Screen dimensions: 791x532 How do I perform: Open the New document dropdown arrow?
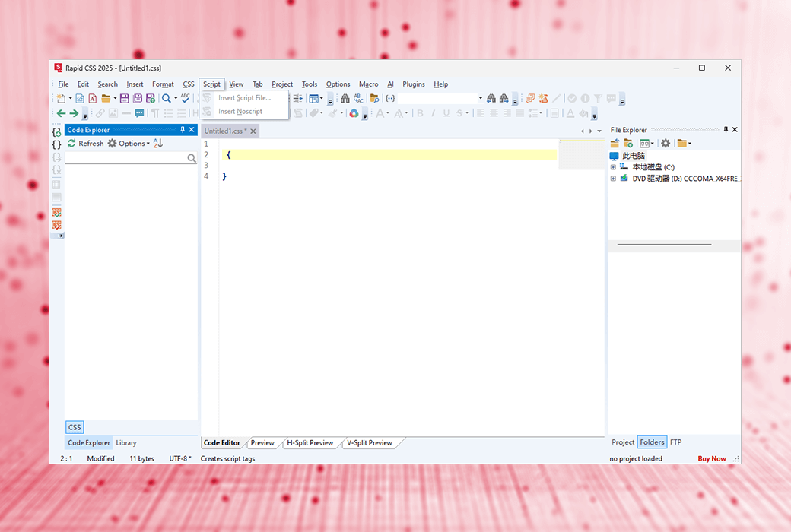pos(70,98)
